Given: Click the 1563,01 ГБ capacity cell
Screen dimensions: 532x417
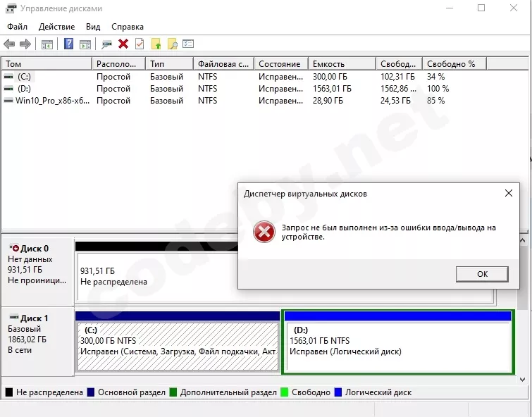Looking at the screenshot, I should 332,89.
